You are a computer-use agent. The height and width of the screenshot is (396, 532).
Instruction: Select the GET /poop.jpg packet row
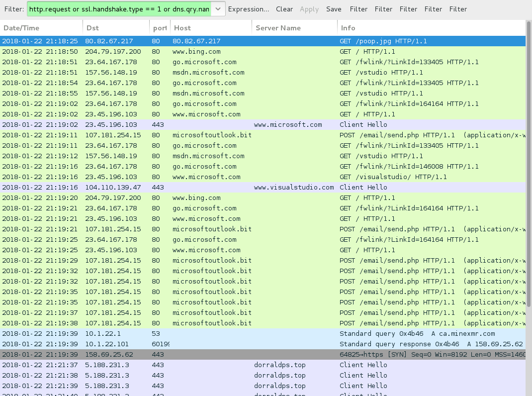point(263,41)
